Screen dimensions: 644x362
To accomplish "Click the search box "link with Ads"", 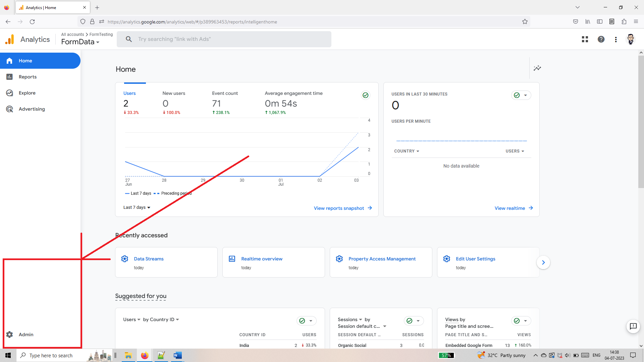I will (x=224, y=39).
